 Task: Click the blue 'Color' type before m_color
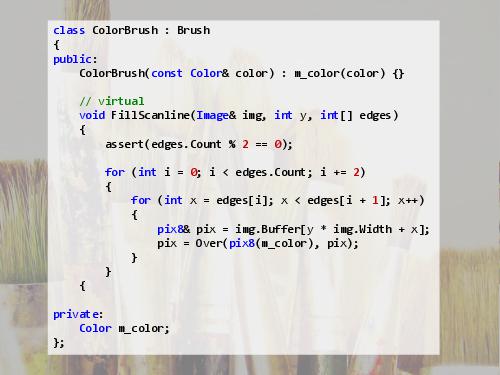(95, 329)
